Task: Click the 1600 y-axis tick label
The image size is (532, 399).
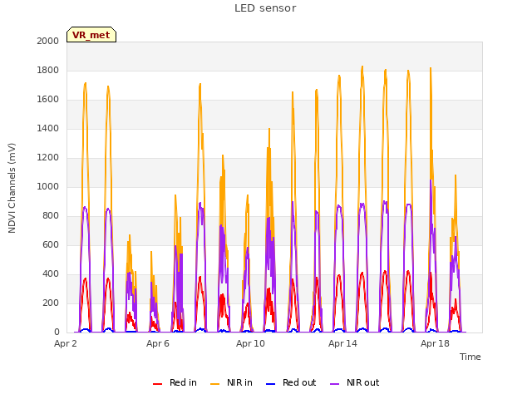Action: pyautogui.click(x=48, y=100)
